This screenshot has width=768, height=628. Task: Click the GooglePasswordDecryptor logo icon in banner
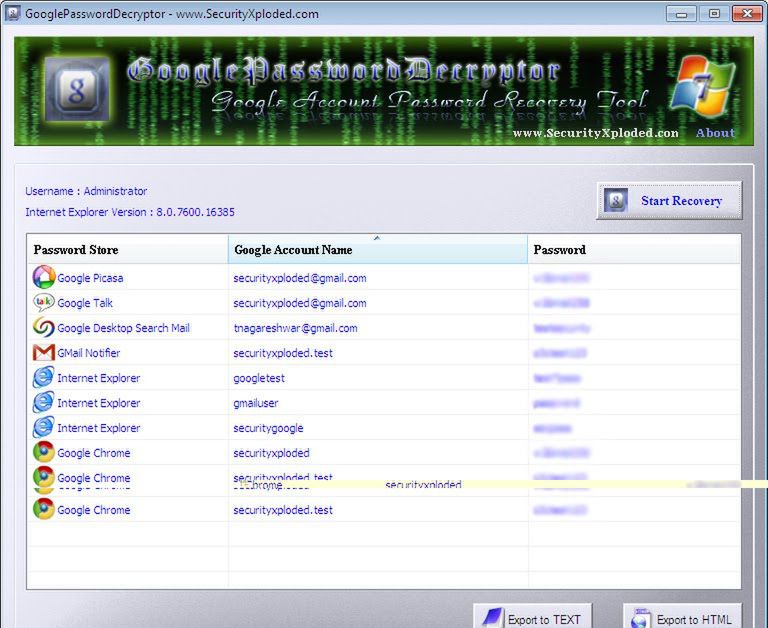point(76,90)
